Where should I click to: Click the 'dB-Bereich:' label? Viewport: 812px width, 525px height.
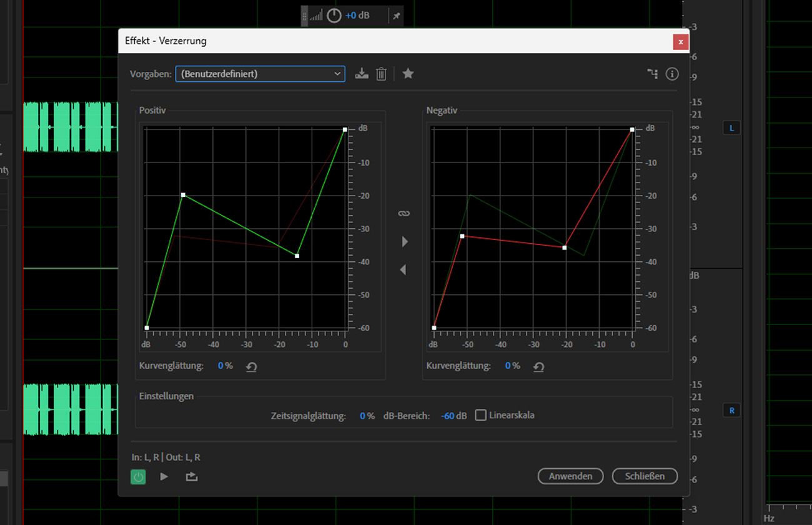pos(407,416)
